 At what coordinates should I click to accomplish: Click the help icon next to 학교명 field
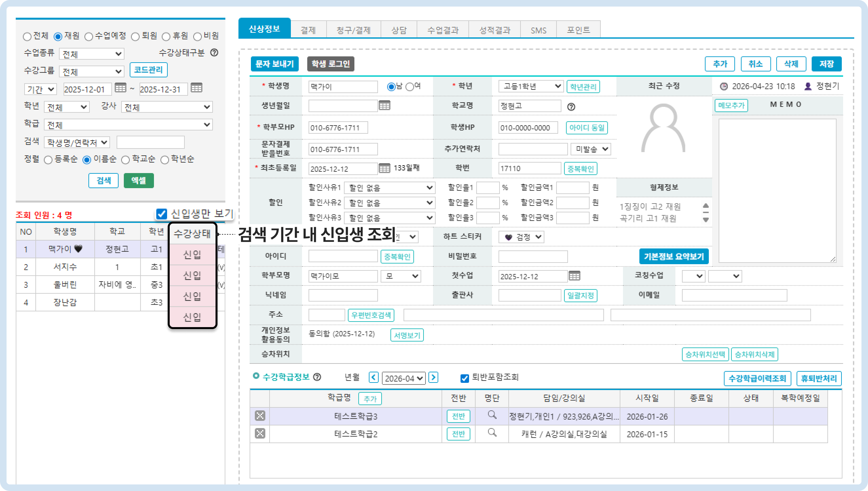pos(571,107)
